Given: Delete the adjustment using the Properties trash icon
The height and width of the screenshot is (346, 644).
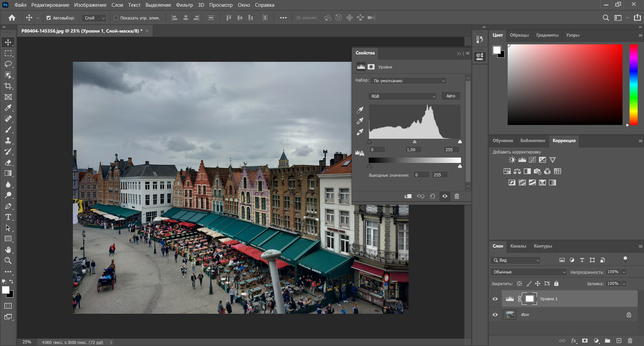Looking at the screenshot, I should click(x=457, y=196).
